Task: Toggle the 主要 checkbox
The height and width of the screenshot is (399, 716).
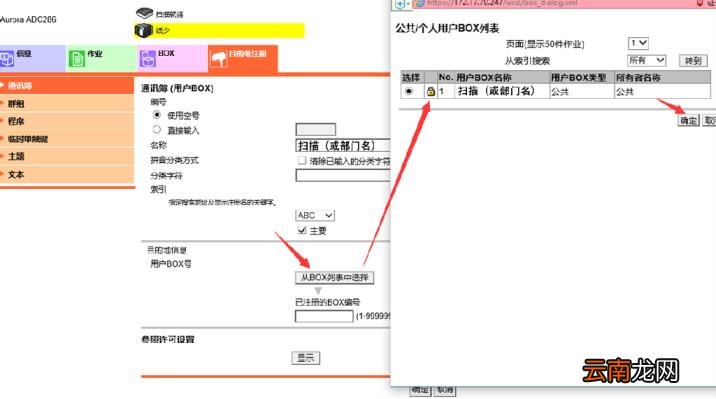Action: 302,231
